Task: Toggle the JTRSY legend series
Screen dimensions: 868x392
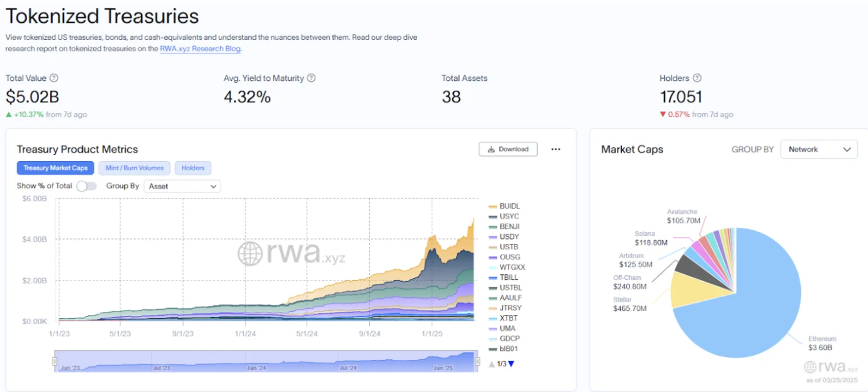Action: coord(505,308)
